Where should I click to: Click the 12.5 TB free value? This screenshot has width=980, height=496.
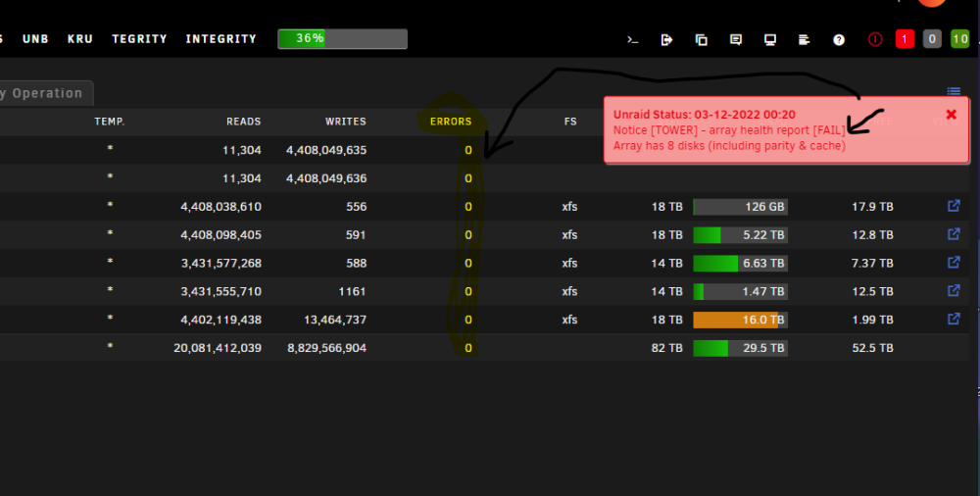coord(872,291)
